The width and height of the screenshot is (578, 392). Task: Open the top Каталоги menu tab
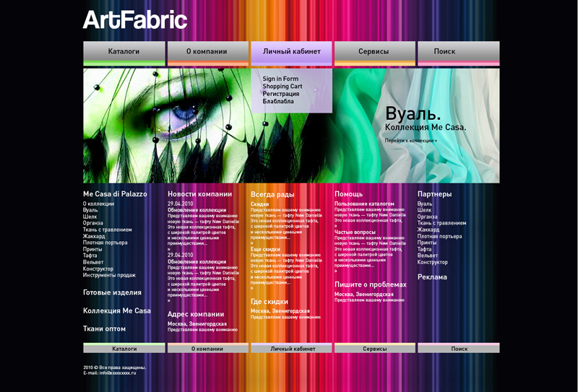coord(124,53)
